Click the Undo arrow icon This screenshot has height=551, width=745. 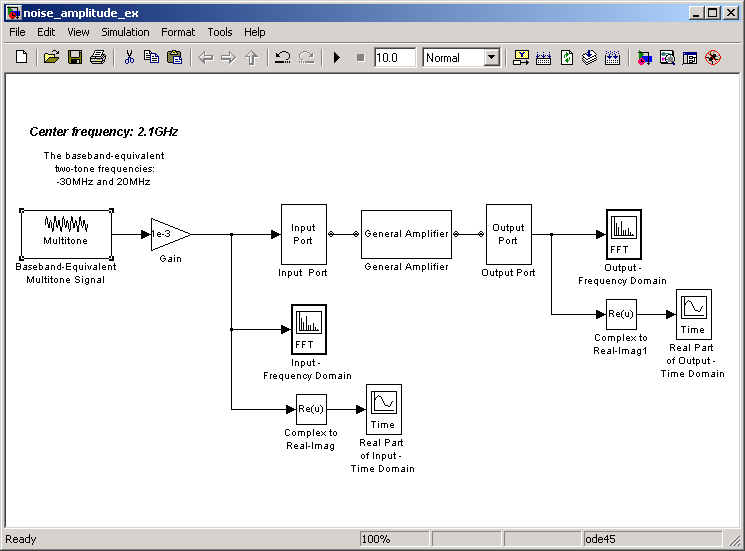[283, 57]
